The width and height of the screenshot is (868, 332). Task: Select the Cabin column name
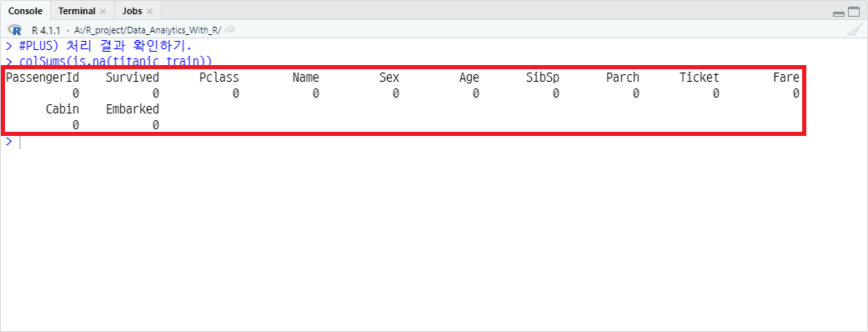pyautogui.click(x=63, y=109)
